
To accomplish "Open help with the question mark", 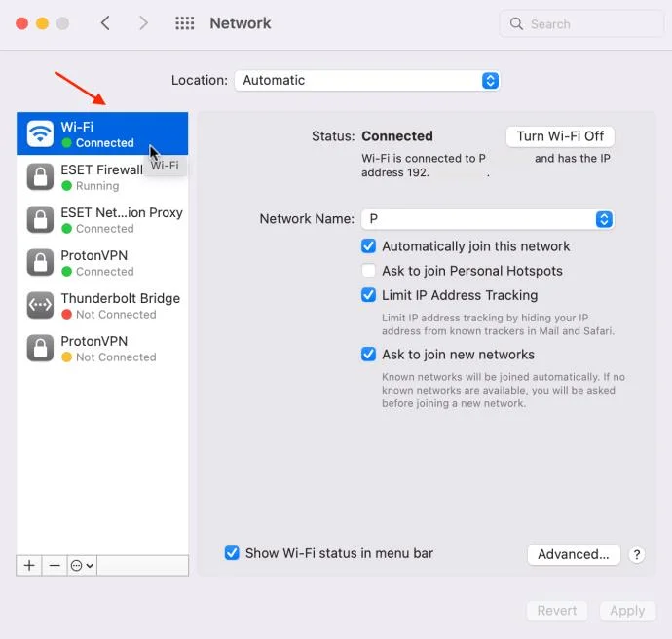I will pos(637,554).
